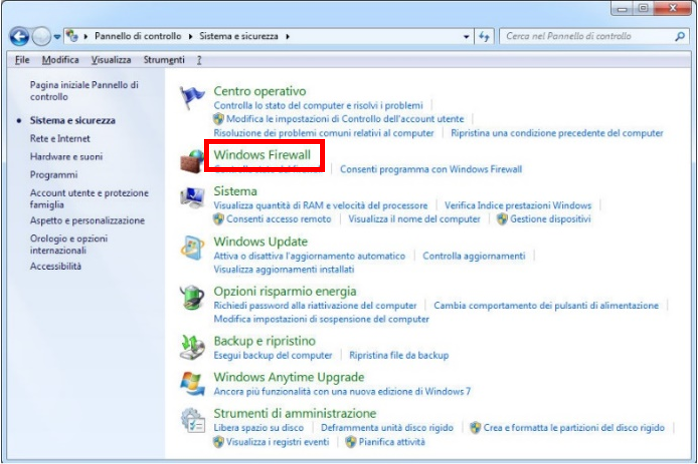Image resolution: width=698 pixels, height=464 pixels.
Task: Open the Visualizza menu
Action: (x=111, y=60)
